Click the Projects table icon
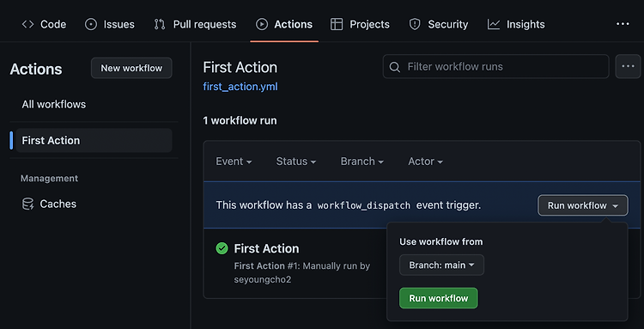 [x=337, y=24]
